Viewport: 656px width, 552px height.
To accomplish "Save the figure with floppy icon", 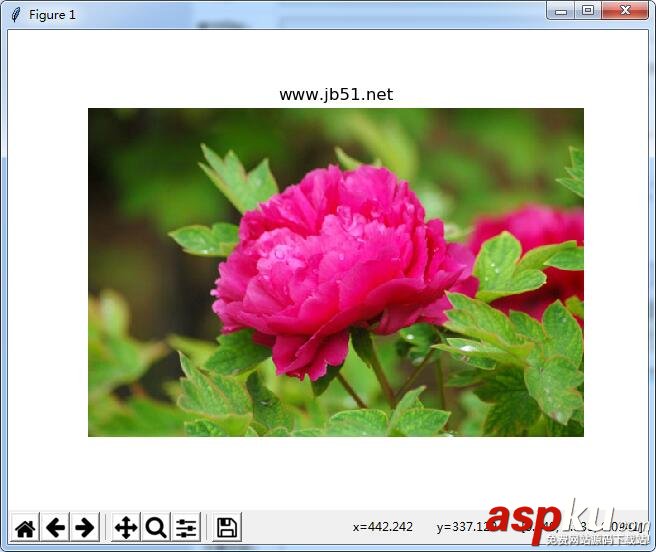I will (227, 527).
